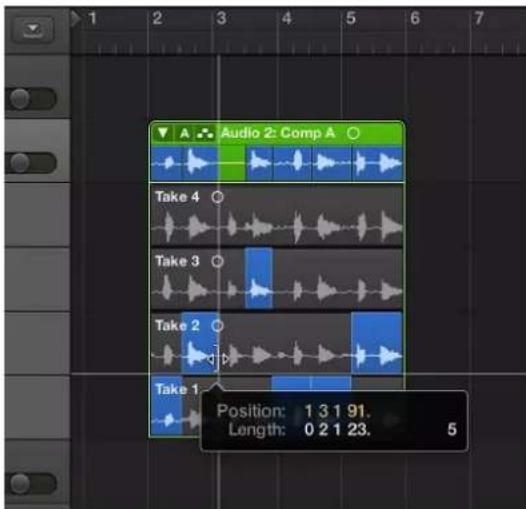Click the green silent gap in the comp
The width and height of the screenshot is (526, 509).
(231, 163)
